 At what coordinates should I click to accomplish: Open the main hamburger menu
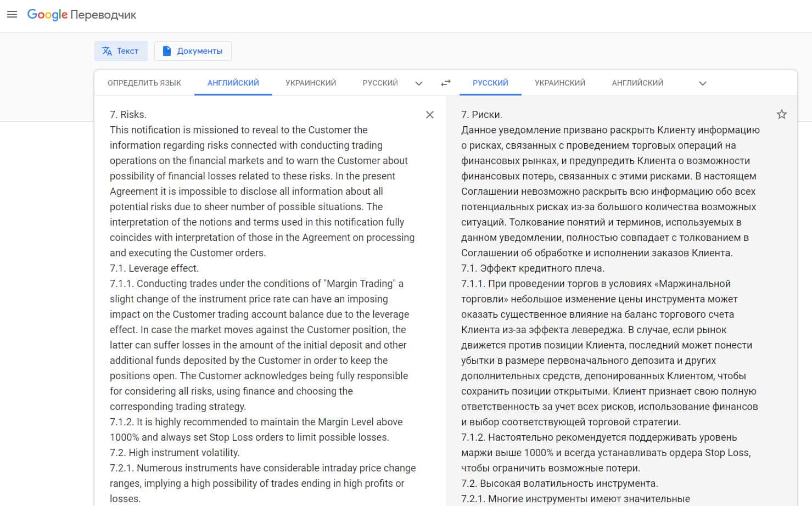point(12,15)
